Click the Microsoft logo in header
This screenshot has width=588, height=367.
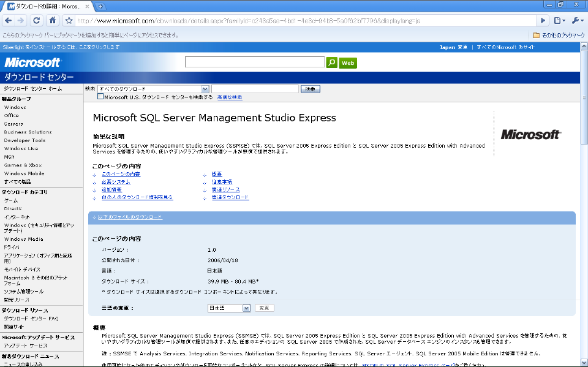pyautogui.click(x=32, y=62)
